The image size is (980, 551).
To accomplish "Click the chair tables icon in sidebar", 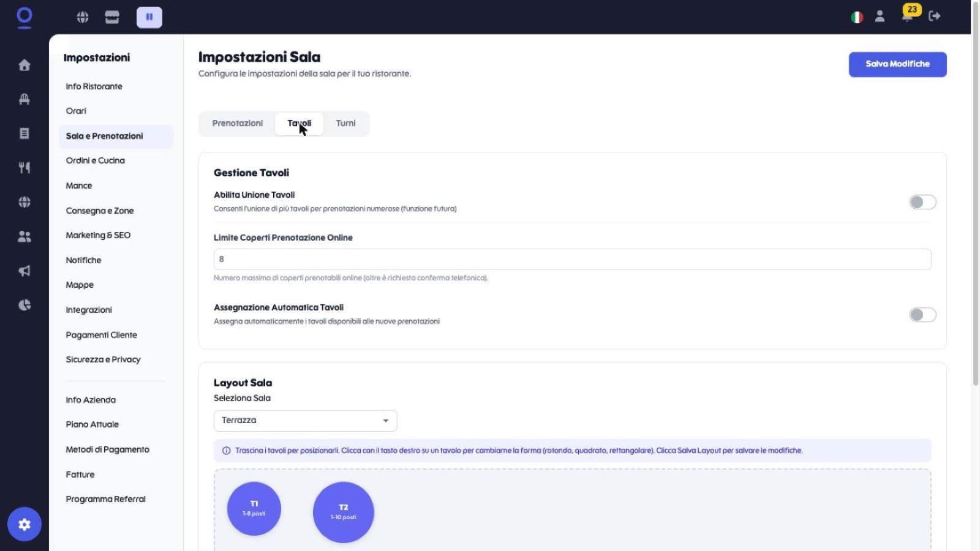I will (x=24, y=99).
